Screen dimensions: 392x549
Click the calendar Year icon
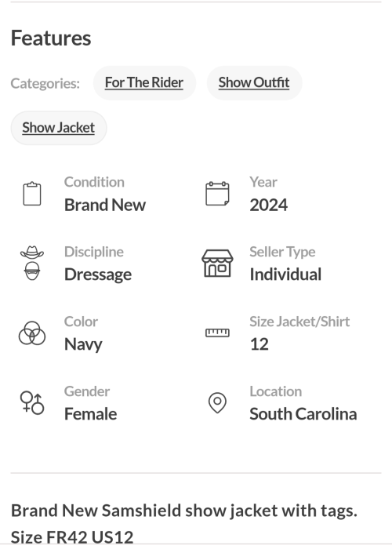click(217, 194)
